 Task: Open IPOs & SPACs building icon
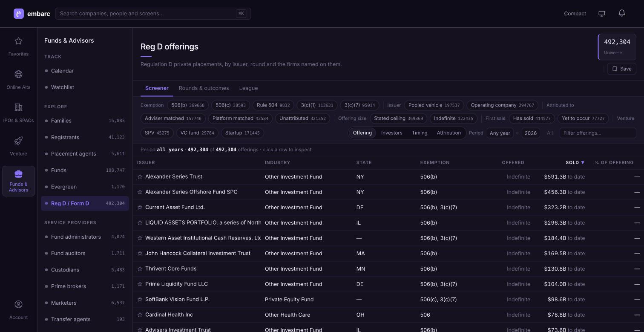click(x=18, y=107)
